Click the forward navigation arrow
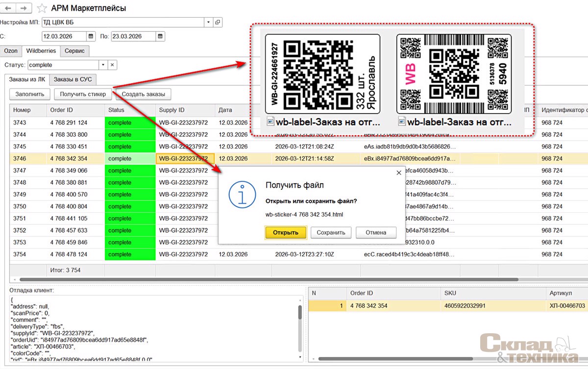This screenshot has height=369, width=588. [x=25, y=8]
